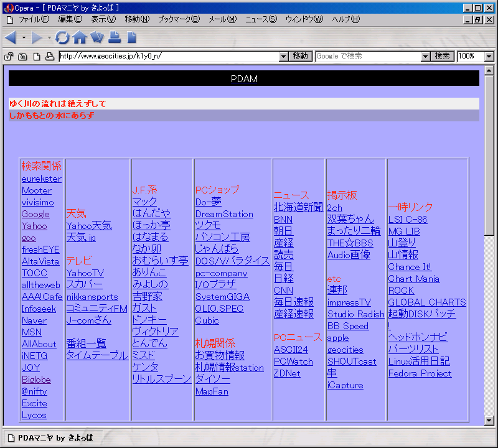The height and width of the screenshot is (448, 498).
Task: Open the ASCII24 link
Action: 291,350
